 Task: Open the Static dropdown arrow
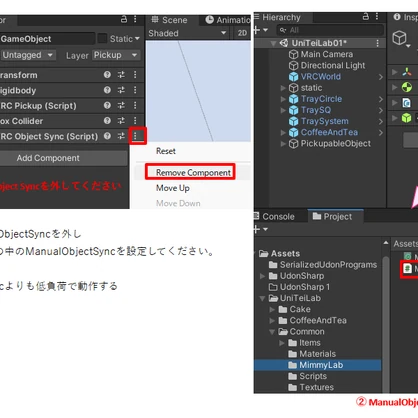click(137, 39)
